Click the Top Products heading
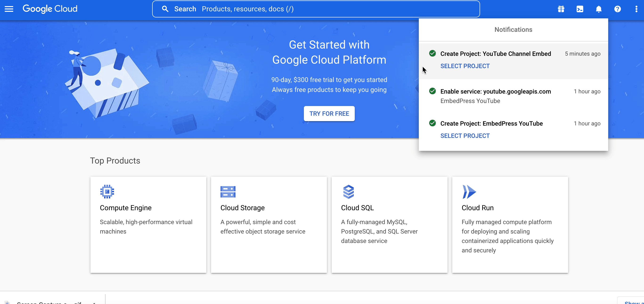Screen dimensions: 644x304 click(115, 161)
